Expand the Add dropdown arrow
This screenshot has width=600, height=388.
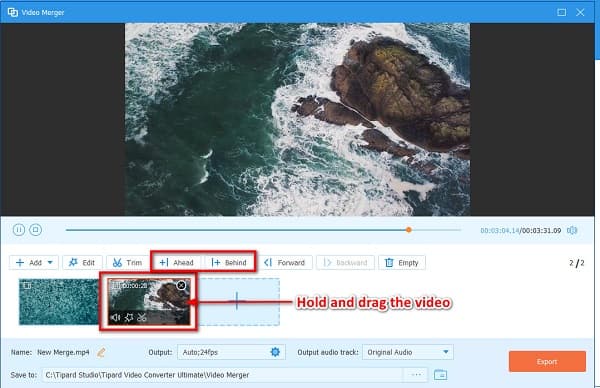(x=50, y=262)
